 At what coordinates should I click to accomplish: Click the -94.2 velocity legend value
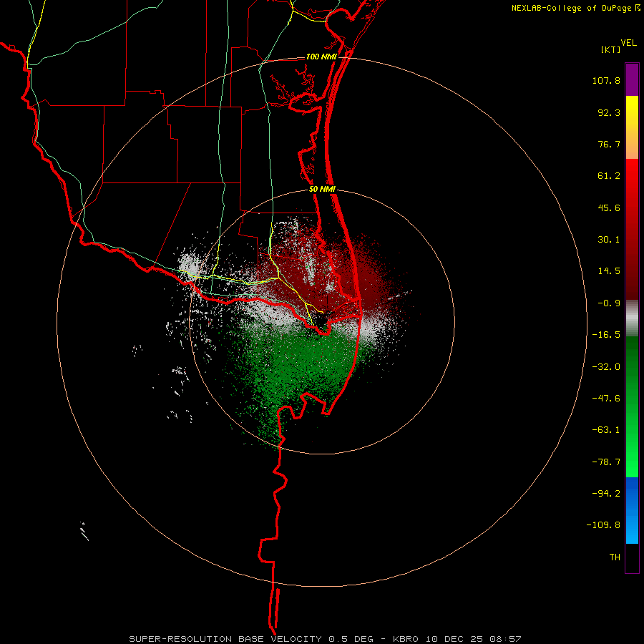coord(606,493)
